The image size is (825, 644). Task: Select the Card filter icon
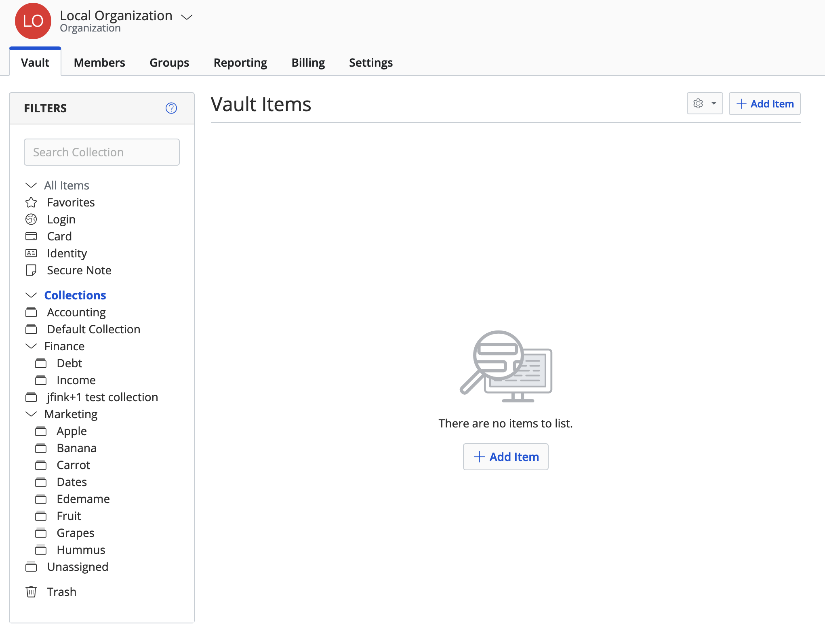31,236
